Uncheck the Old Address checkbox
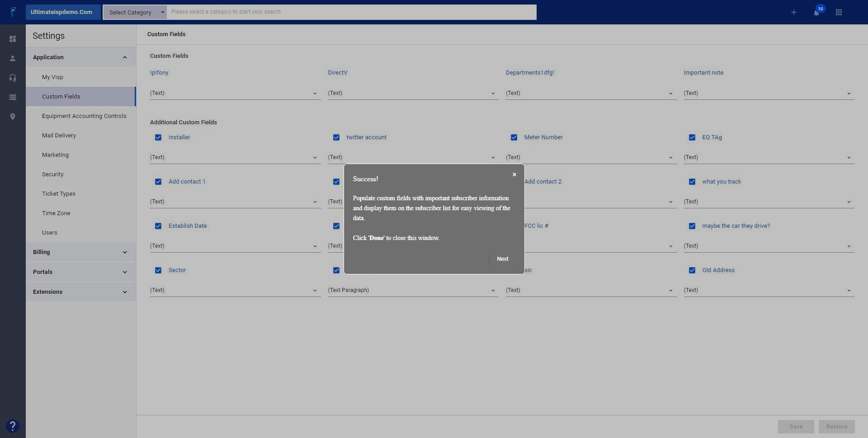This screenshot has width=868, height=438. (x=692, y=270)
